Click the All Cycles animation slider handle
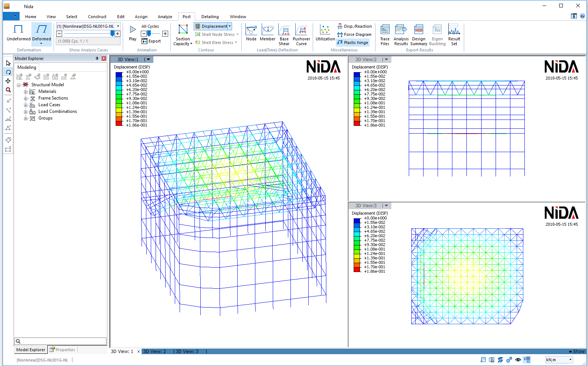 (149, 34)
